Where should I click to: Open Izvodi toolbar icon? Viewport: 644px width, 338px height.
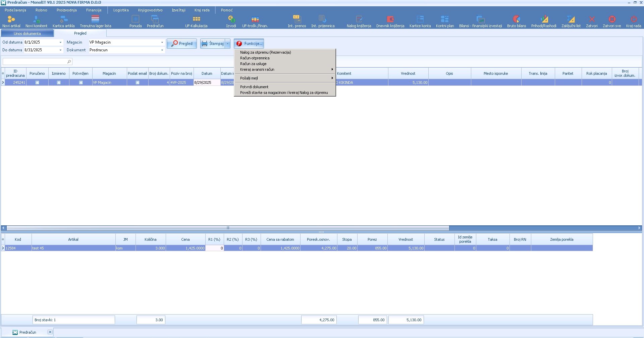pos(231,19)
